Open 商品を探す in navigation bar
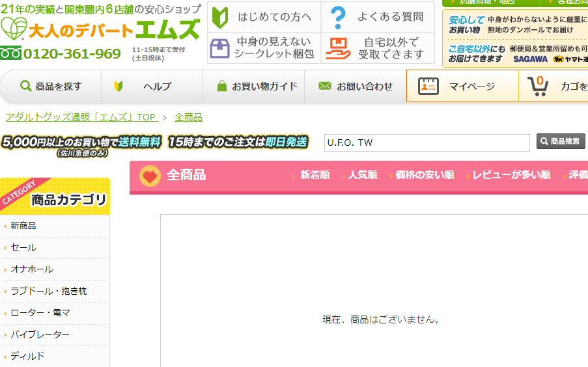 click(x=51, y=87)
